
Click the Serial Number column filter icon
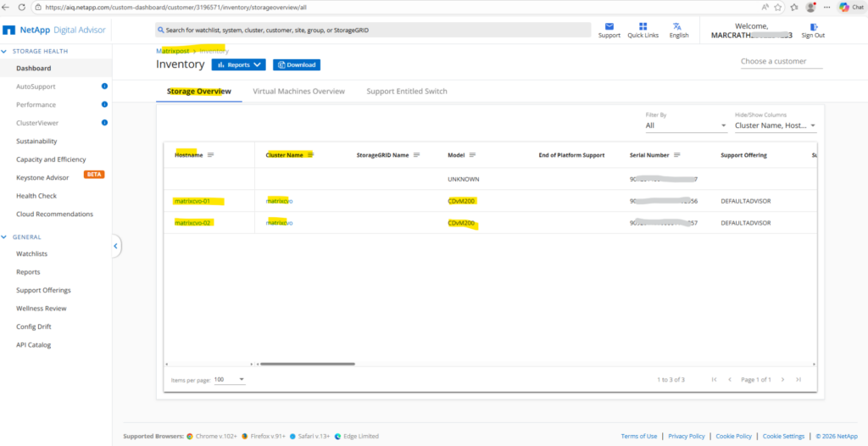pos(676,155)
